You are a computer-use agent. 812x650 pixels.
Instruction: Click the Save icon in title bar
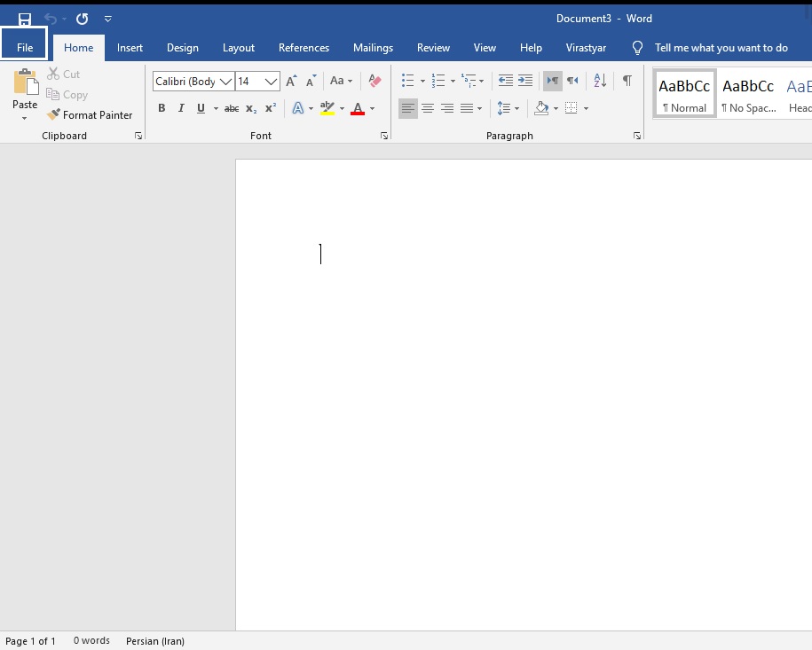tap(24, 20)
